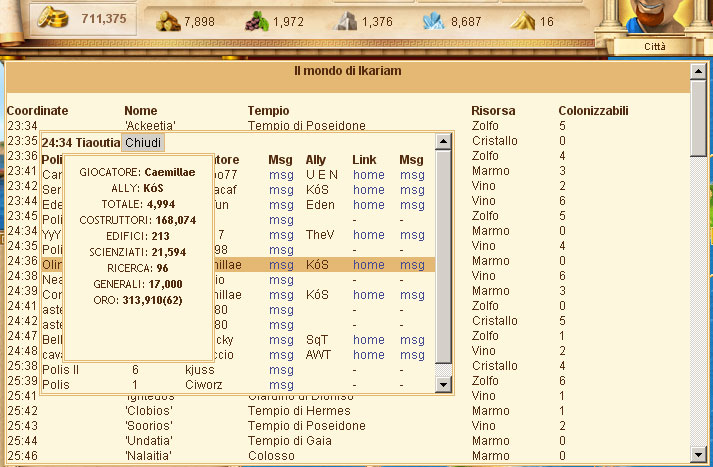Screen dimensions: 713x467
Task: Click the island popup scrollbar thumb
Action: pyautogui.click(x=443, y=257)
